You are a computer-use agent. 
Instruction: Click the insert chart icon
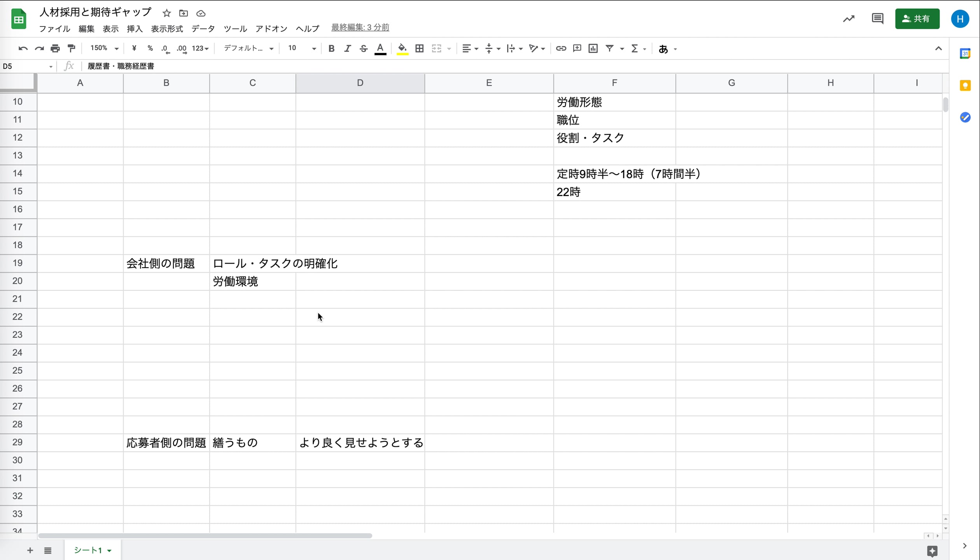click(x=593, y=48)
